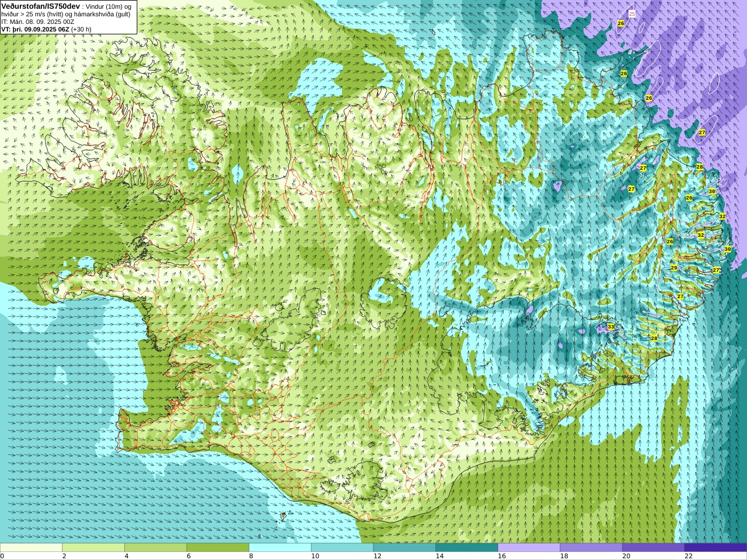Click legend scale number '22'
Screen dimensions: 747x560
coord(689,556)
